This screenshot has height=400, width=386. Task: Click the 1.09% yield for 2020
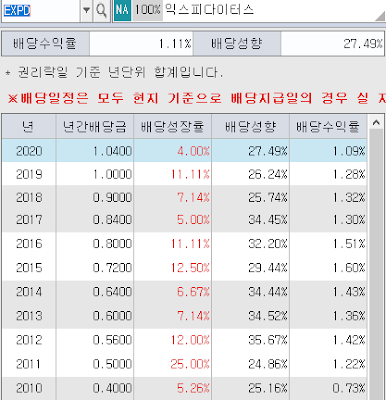(x=328, y=151)
